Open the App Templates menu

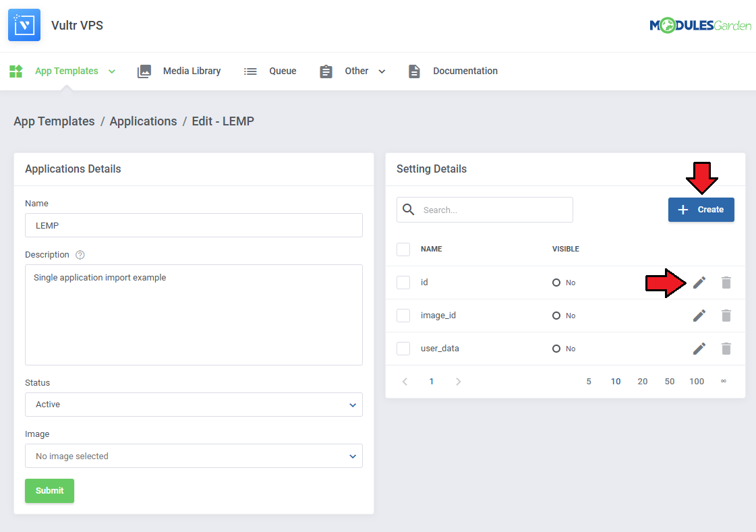(67, 71)
